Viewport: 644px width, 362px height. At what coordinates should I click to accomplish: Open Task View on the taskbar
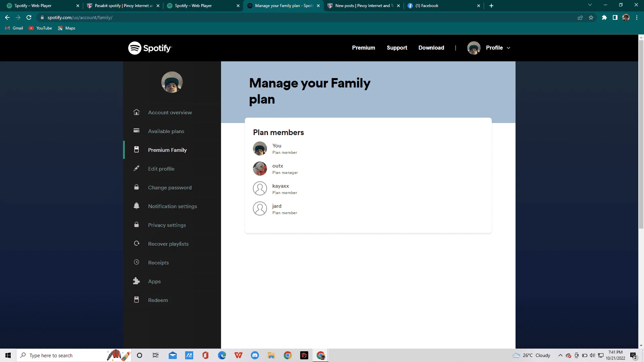[x=156, y=355]
